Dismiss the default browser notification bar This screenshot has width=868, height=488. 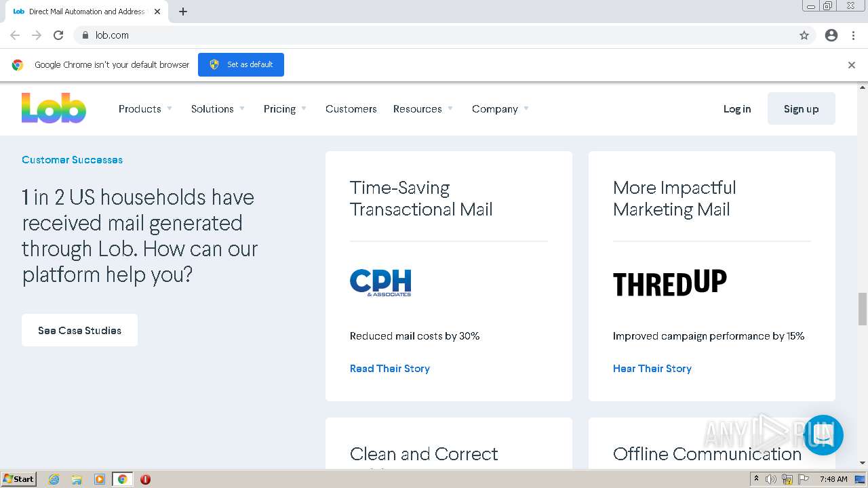tap(852, 65)
